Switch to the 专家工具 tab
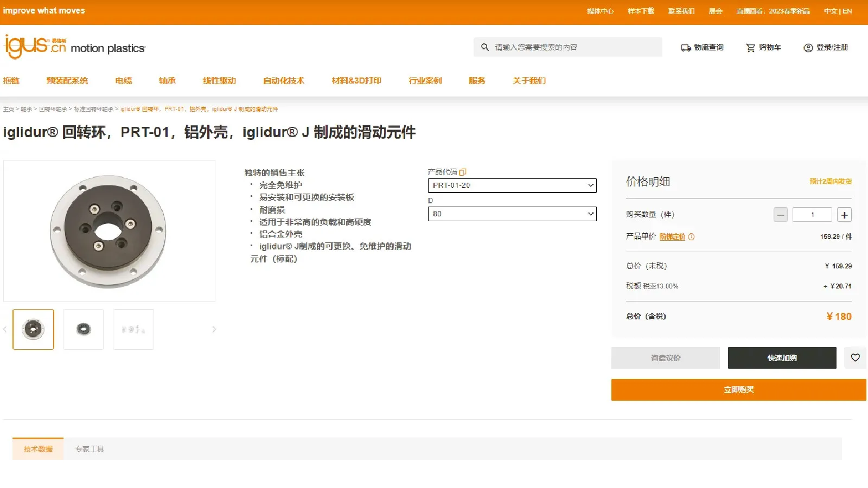The height and width of the screenshot is (488, 868). tap(90, 449)
